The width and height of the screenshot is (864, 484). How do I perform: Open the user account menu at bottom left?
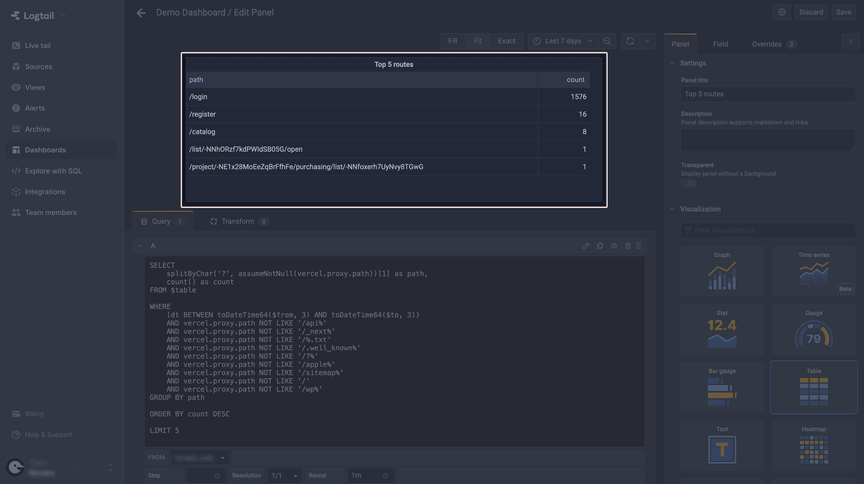tap(61, 467)
